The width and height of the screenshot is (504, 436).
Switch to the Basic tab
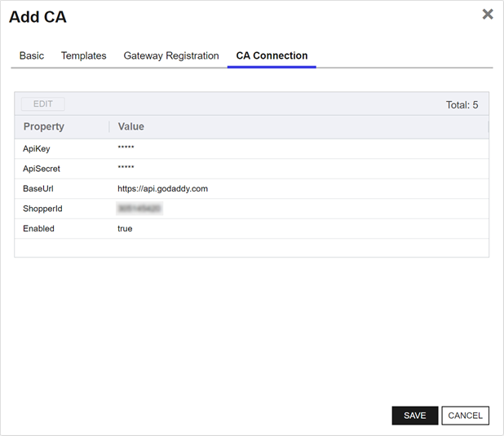pos(32,56)
